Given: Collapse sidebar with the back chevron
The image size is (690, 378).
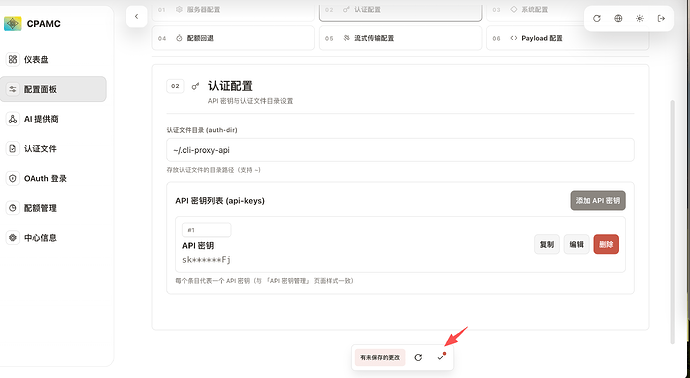Looking at the screenshot, I should 136,17.
